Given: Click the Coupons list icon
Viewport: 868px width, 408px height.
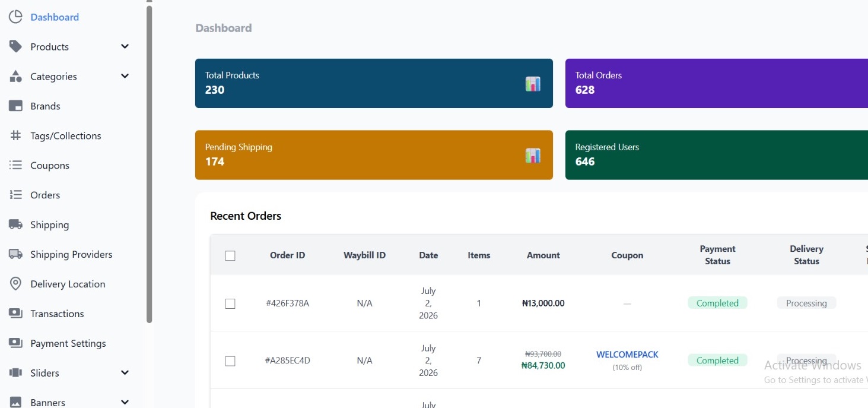Looking at the screenshot, I should coord(15,165).
